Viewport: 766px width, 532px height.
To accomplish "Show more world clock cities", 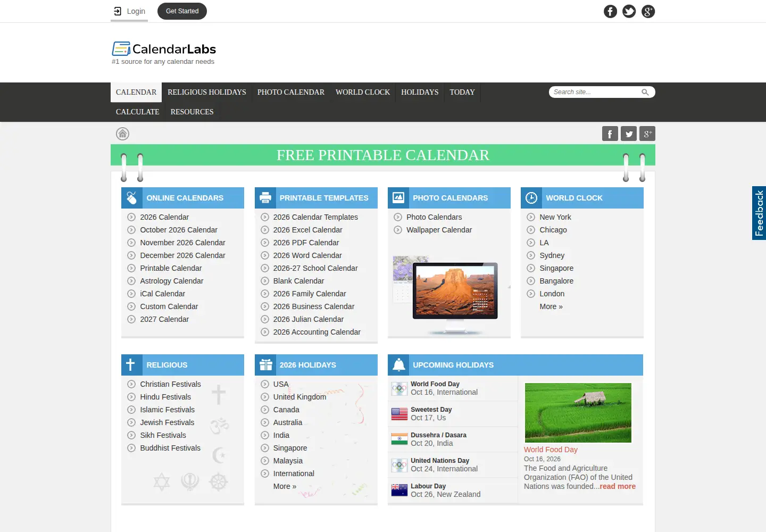I will pos(551,306).
